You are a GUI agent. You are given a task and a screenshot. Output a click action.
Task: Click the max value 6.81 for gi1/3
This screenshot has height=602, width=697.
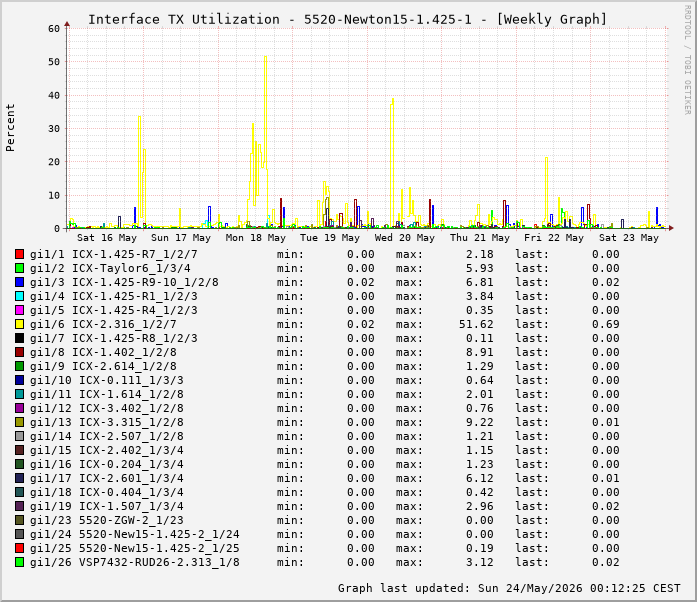pos(480,282)
